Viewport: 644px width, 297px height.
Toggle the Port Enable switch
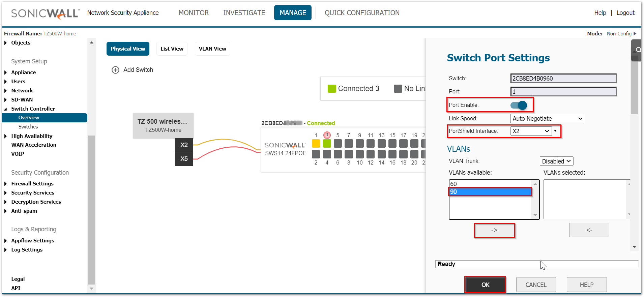coord(519,105)
